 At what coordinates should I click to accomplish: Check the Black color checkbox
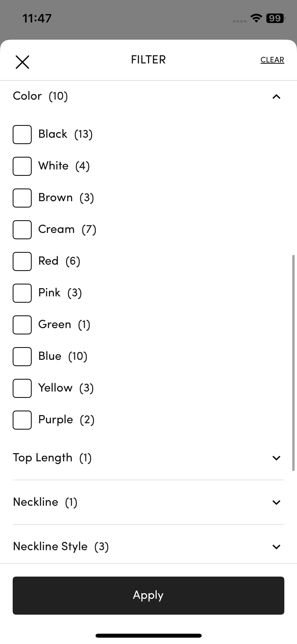click(x=22, y=134)
